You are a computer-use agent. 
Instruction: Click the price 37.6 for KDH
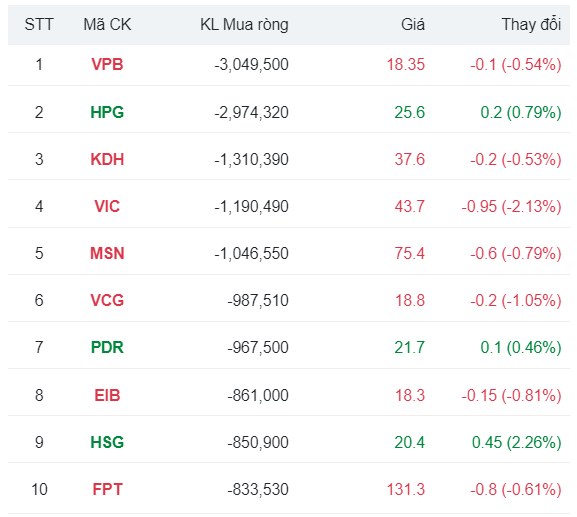click(x=410, y=159)
